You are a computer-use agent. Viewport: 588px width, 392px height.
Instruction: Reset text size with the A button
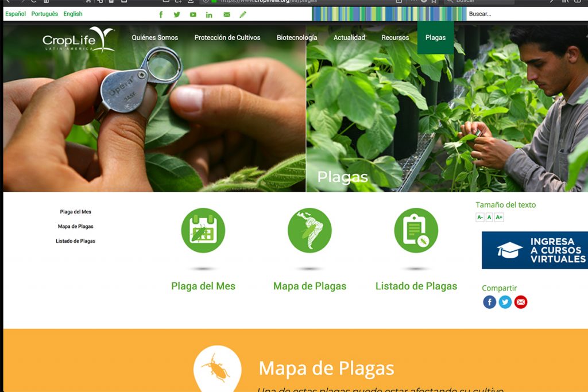[489, 217]
